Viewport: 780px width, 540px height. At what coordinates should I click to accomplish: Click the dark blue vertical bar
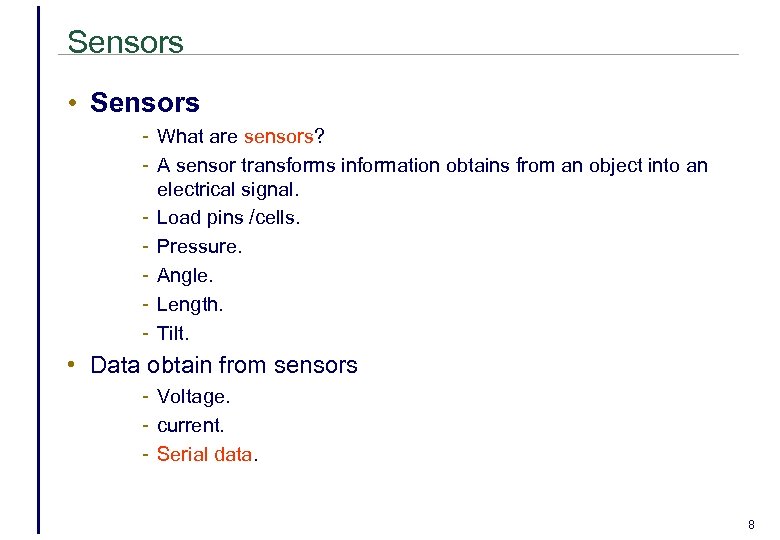tap(39, 270)
